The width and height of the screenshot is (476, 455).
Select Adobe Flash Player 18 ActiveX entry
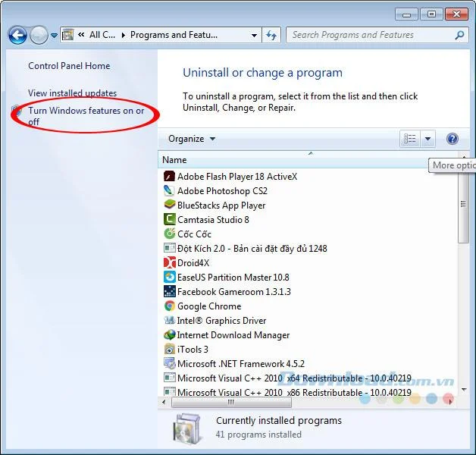tap(237, 177)
